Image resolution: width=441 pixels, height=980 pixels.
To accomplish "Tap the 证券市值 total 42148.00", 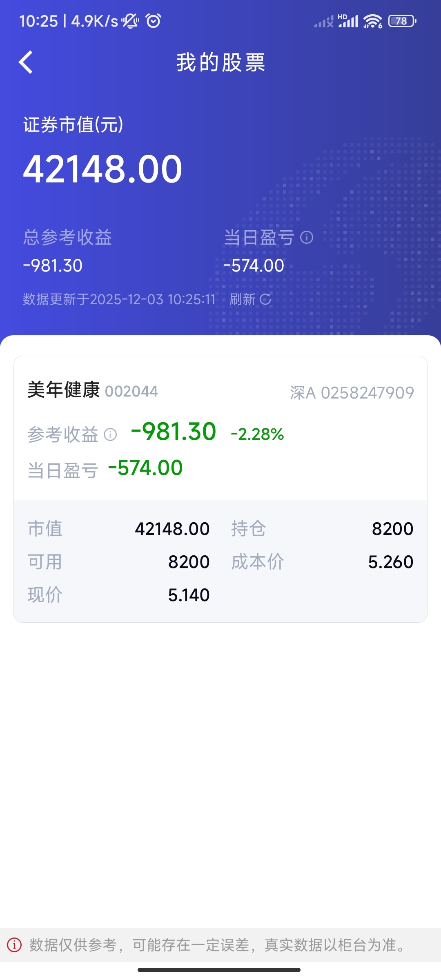I will (x=102, y=169).
